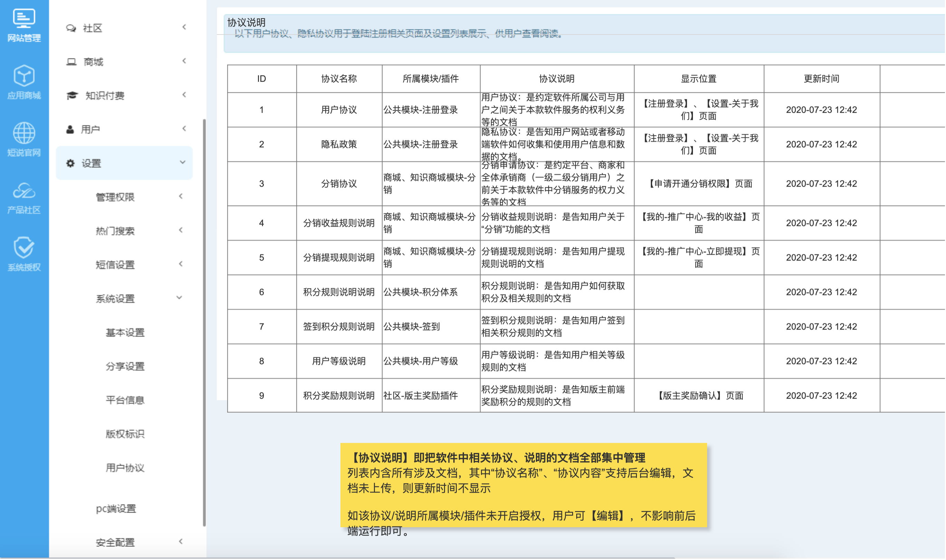
Task: Expand the 社区 menu chevron
Action: (184, 27)
